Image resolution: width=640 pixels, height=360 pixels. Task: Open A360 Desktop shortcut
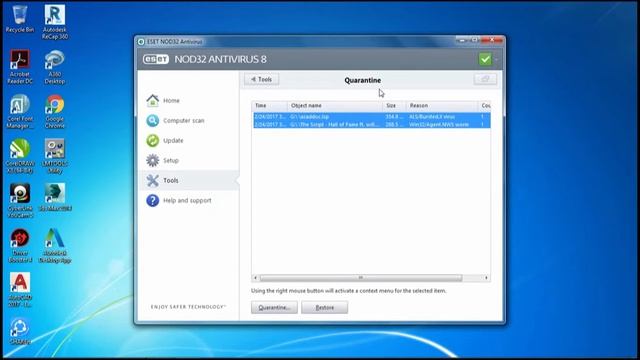(55, 67)
